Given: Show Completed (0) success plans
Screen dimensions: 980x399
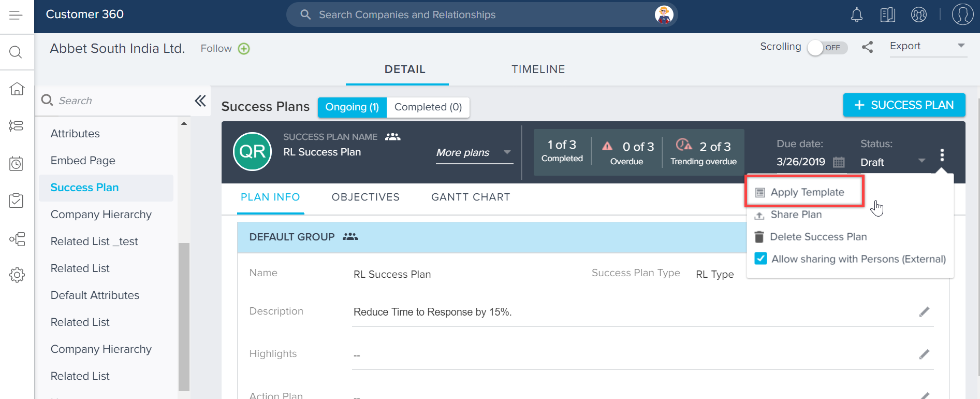Looking at the screenshot, I should tap(428, 107).
